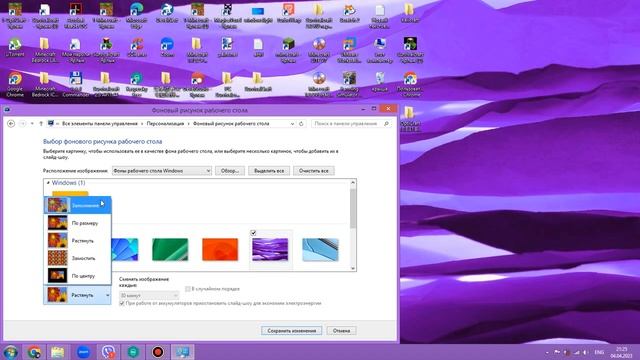Open Total Commander desktop shortcut

[76, 84]
